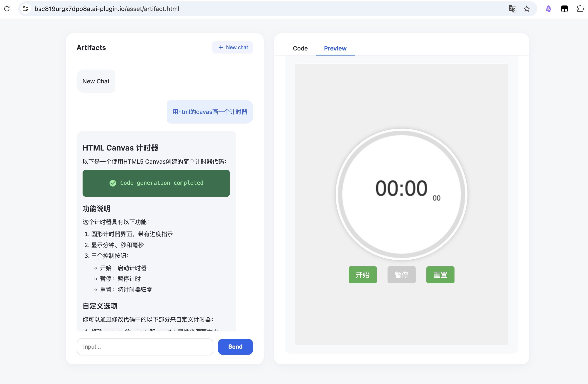Open the site information icon in the address bar

(26, 9)
